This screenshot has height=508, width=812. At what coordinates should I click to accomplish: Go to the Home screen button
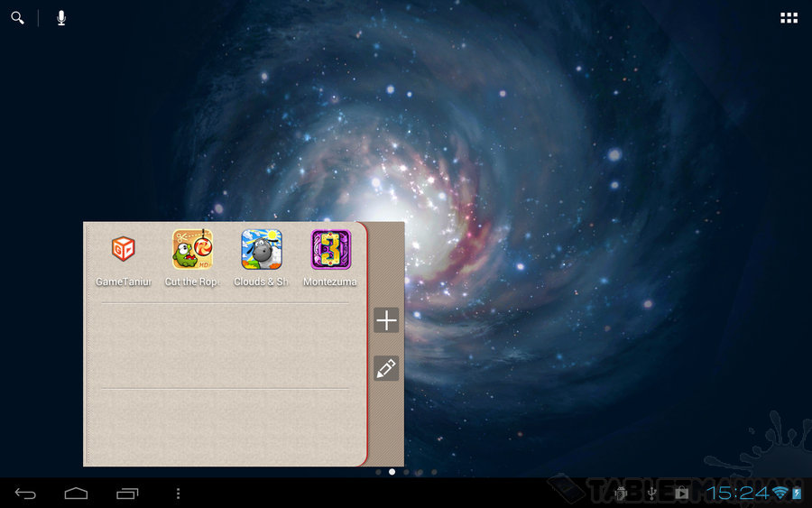pyautogui.click(x=76, y=493)
